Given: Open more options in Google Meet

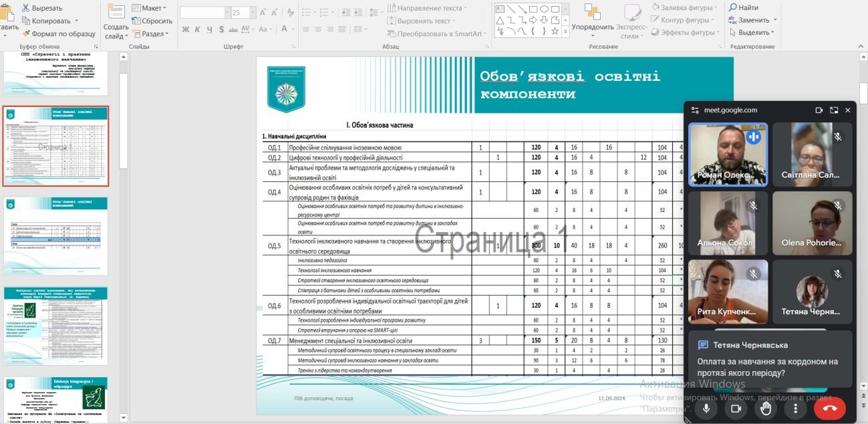Looking at the screenshot, I should coord(795,407).
